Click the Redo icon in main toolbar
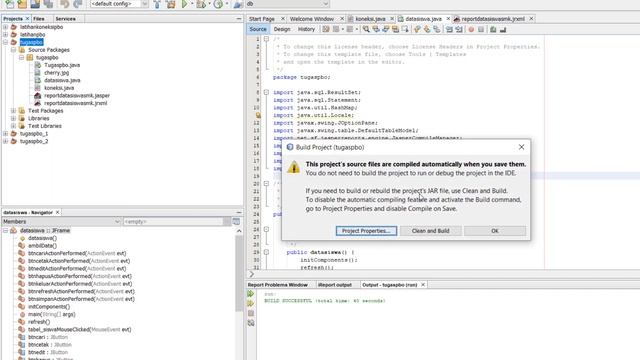This screenshot has height=360, width=640. click(x=78, y=4)
